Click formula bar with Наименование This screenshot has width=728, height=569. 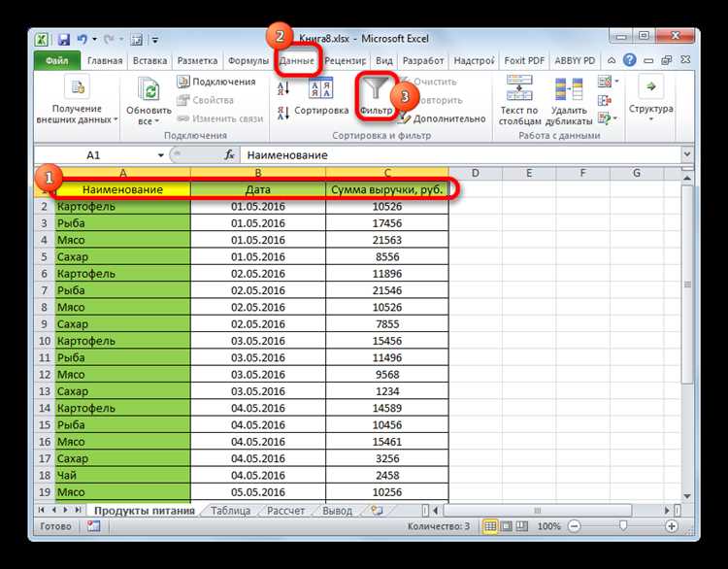tap(461, 155)
